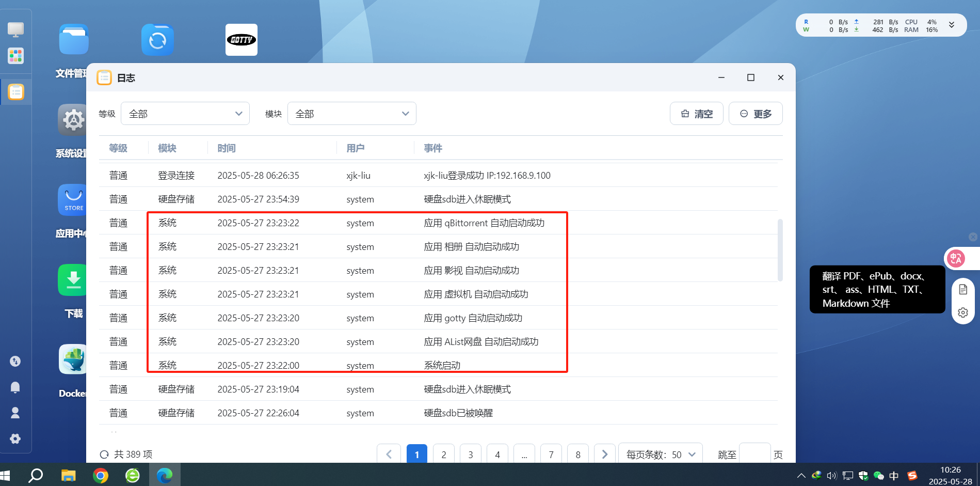Open the Windows Start menu
This screenshot has width=980, height=486.
[x=5, y=475]
